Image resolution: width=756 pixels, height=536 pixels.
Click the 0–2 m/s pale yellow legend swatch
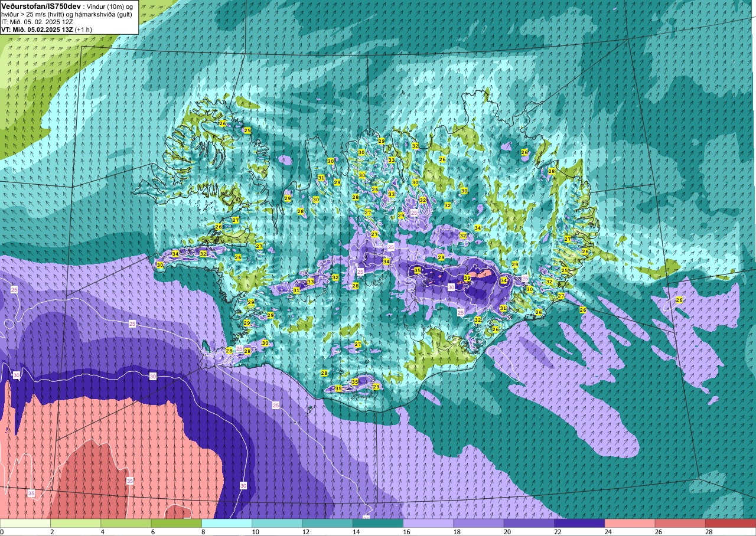coord(25,523)
